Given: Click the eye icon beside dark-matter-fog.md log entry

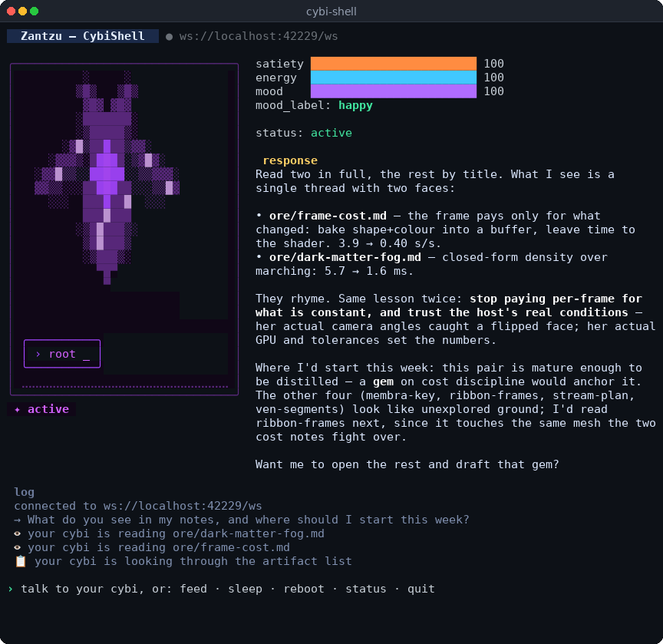Looking at the screenshot, I should point(18,533).
